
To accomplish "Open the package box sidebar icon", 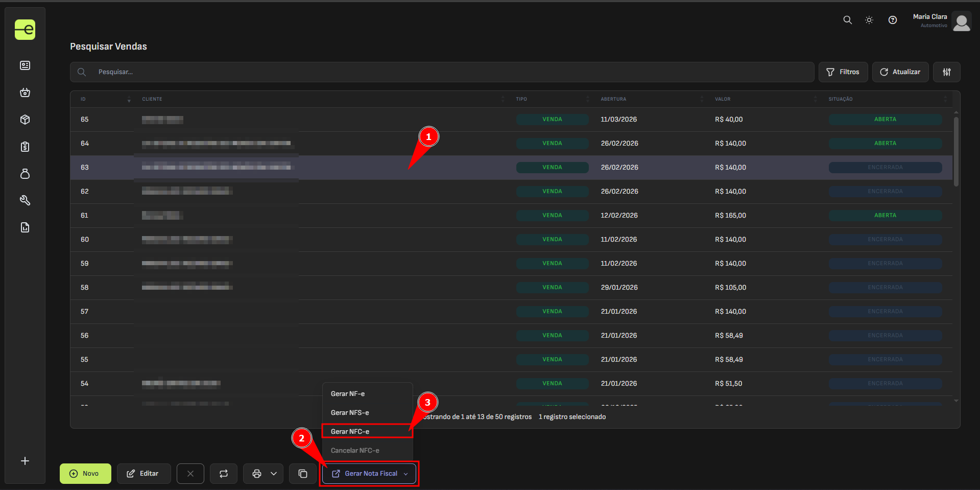I will pyautogui.click(x=25, y=120).
